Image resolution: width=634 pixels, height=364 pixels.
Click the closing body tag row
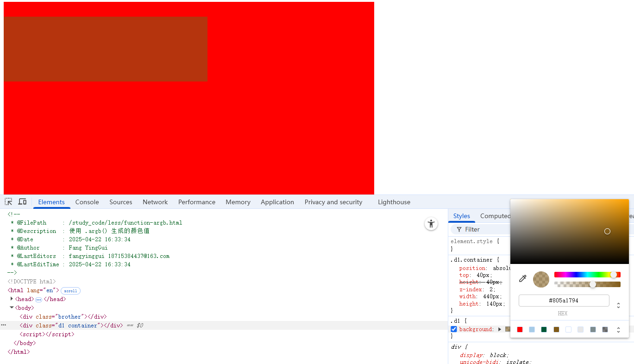(x=25, y=343)
